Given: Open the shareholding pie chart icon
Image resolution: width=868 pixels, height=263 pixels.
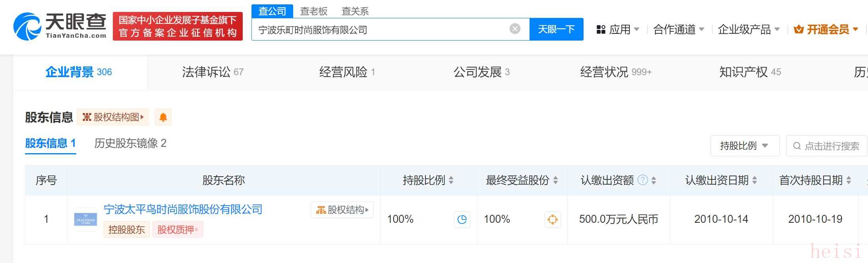Looking at the screenshot, I should point(462,220).
